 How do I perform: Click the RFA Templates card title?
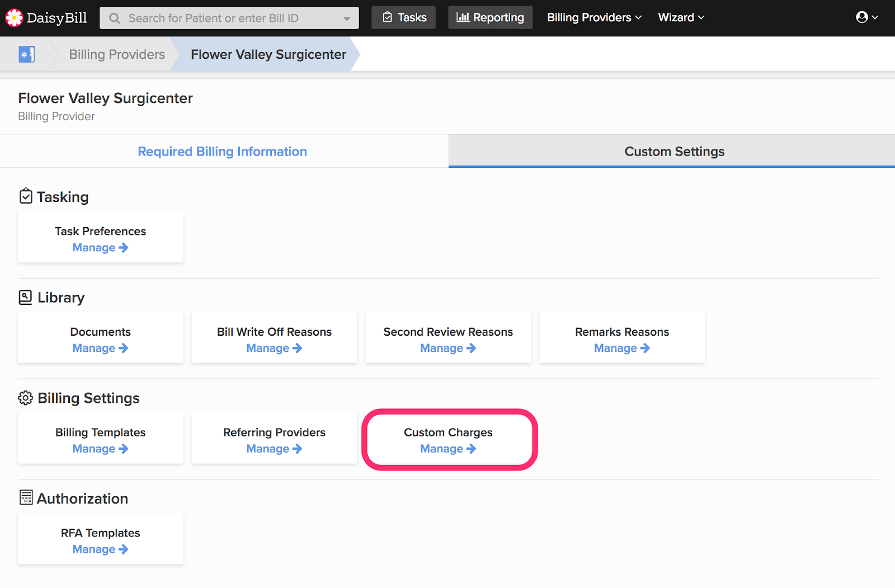pos(101,533)
